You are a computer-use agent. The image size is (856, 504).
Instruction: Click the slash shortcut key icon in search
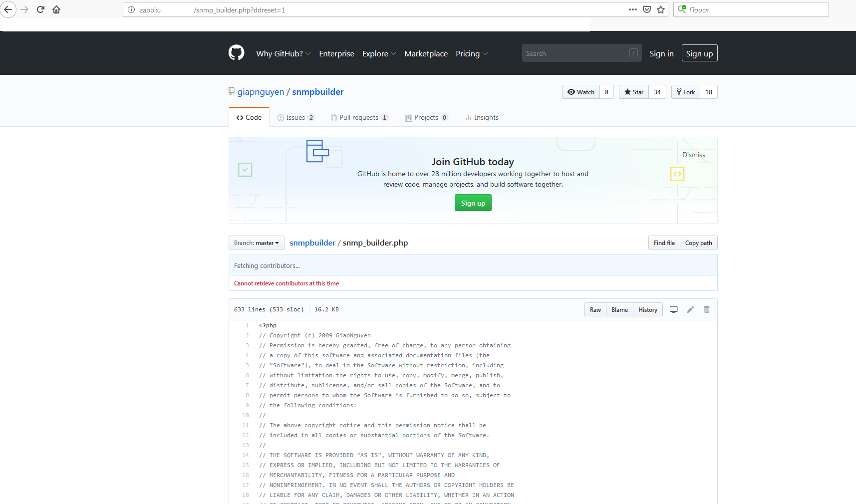pos(633,53)
